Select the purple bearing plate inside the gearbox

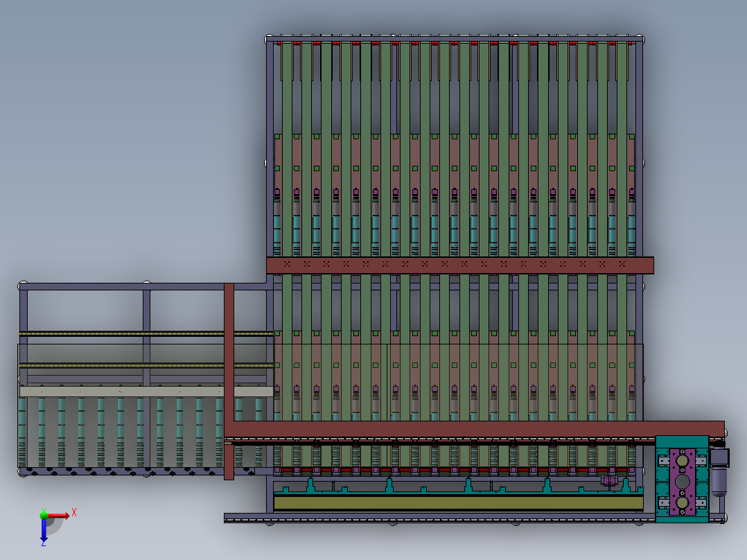pos(682,482)
